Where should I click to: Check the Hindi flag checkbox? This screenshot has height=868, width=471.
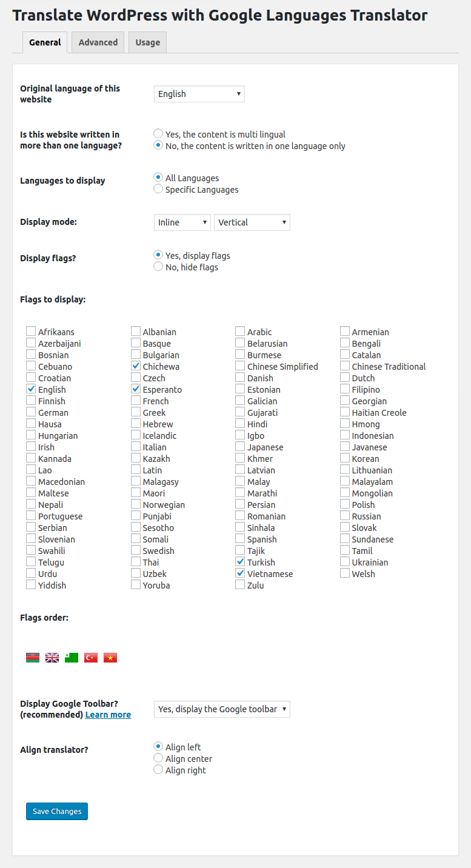[x=240, y=424]
